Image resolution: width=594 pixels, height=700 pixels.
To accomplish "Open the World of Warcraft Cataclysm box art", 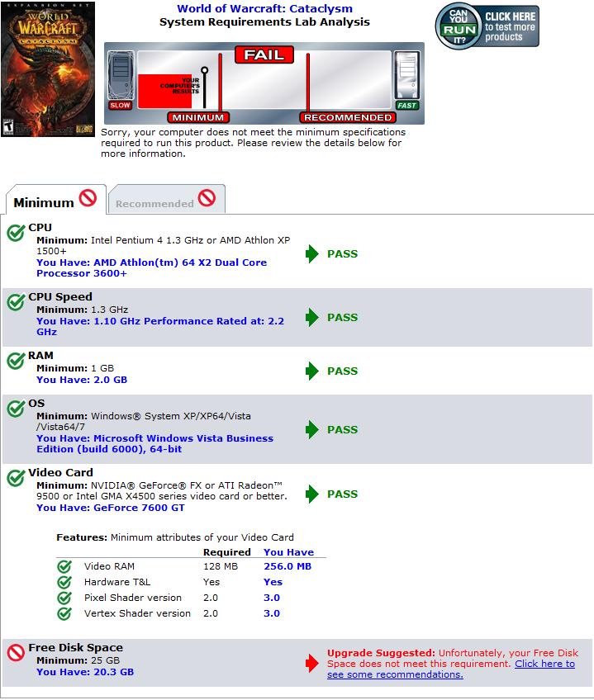I will [x=48, y=69].
